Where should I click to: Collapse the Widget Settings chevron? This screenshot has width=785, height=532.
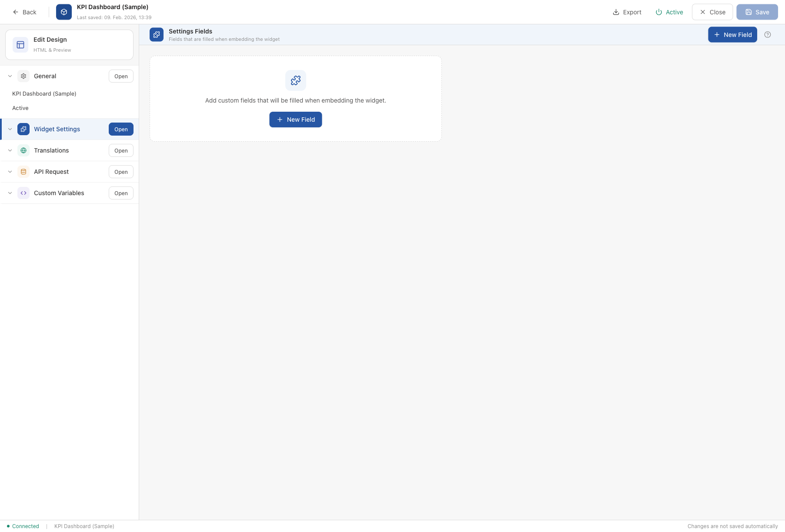[10, 129]
